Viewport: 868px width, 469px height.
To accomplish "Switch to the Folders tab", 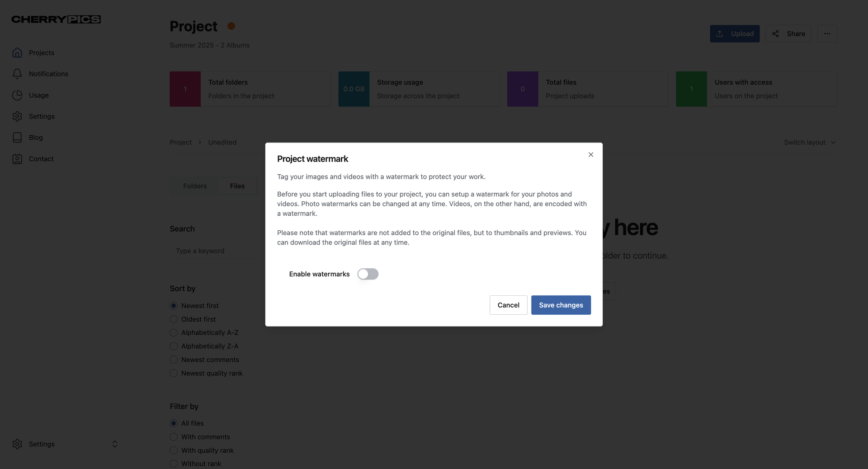I will (x=195, y=186).
